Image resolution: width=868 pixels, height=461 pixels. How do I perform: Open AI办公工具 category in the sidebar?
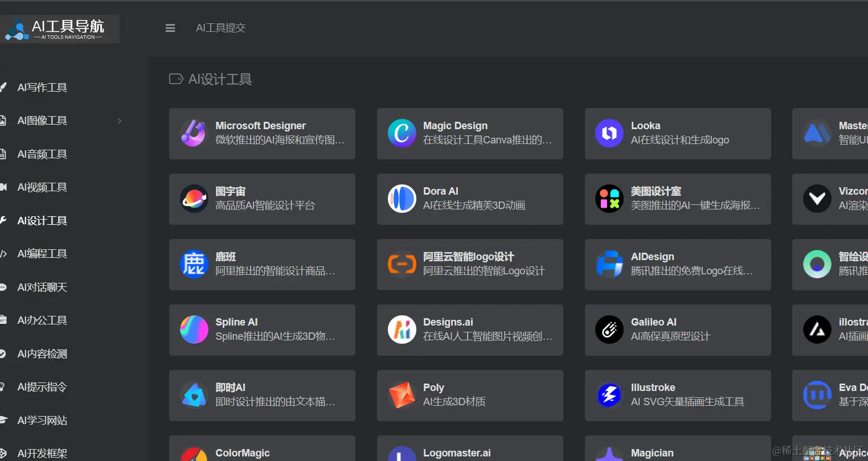(x=42, y=320)
